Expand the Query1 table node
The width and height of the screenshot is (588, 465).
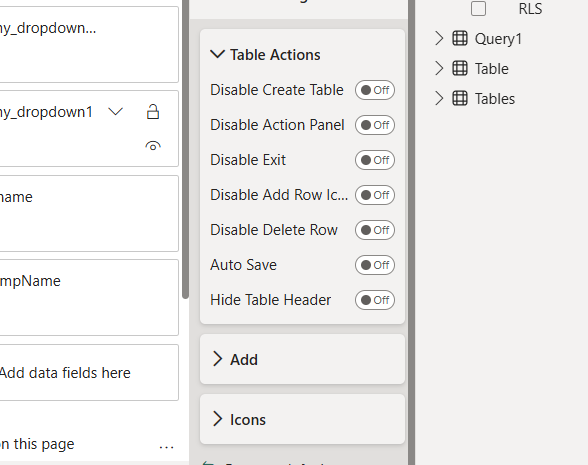pos(439,38)
